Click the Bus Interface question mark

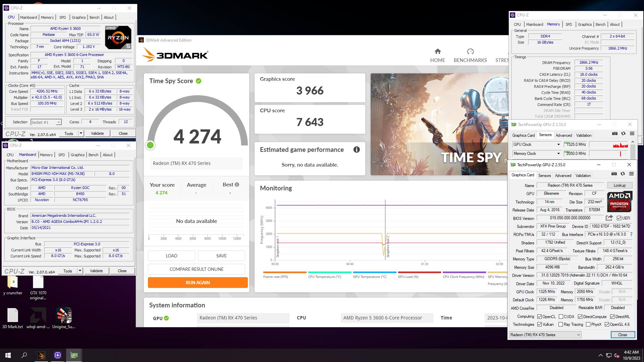(x=631, y=234)
